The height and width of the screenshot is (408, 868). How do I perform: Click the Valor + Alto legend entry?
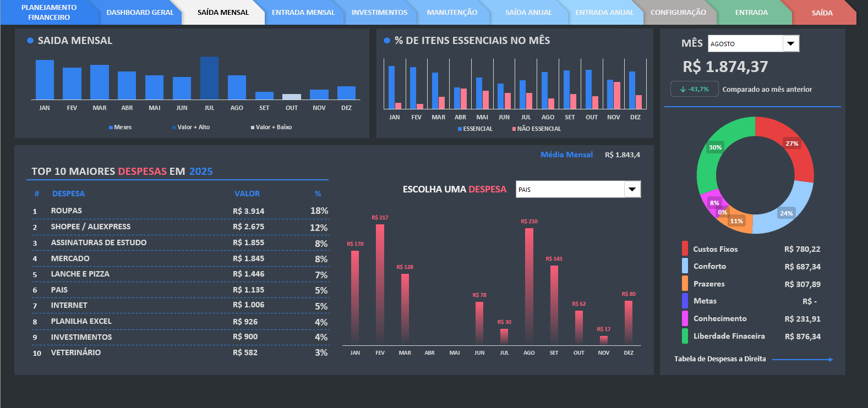191,127
